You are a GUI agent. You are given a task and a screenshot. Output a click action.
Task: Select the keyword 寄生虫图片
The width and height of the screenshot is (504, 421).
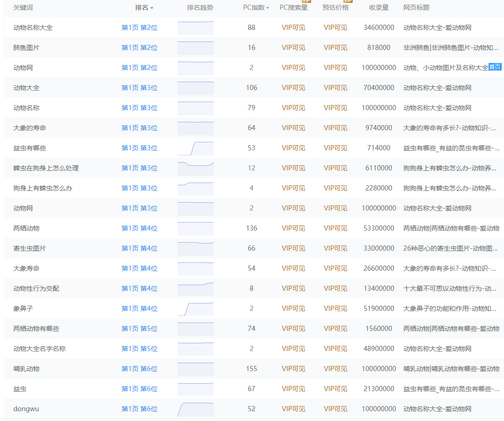29,249
